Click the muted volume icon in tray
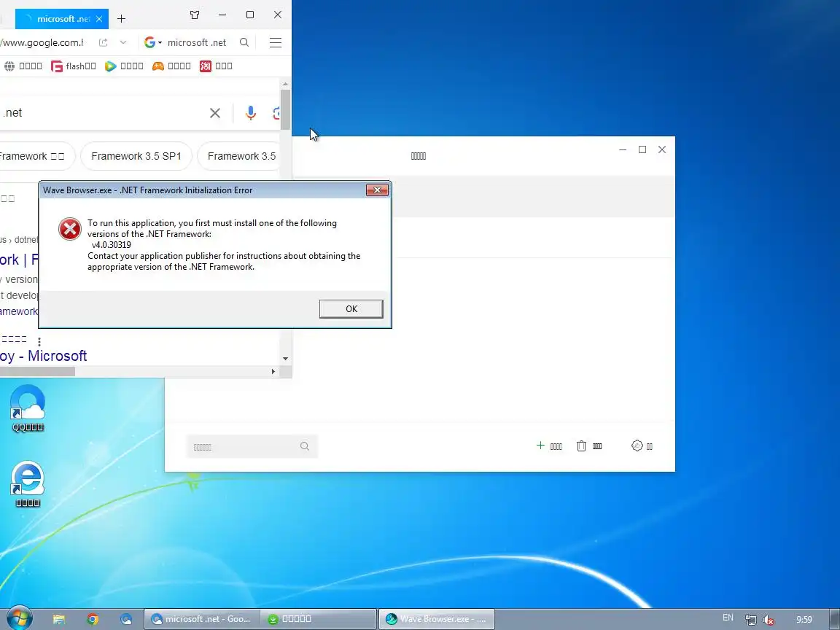This screenshot has height=630, width=840. point(769,620)
